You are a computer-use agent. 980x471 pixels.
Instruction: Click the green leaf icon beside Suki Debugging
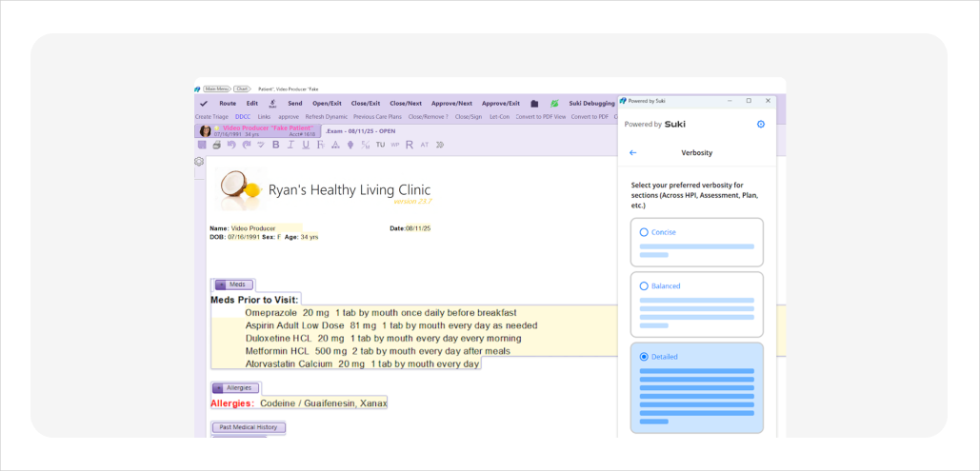click(554, 103)
